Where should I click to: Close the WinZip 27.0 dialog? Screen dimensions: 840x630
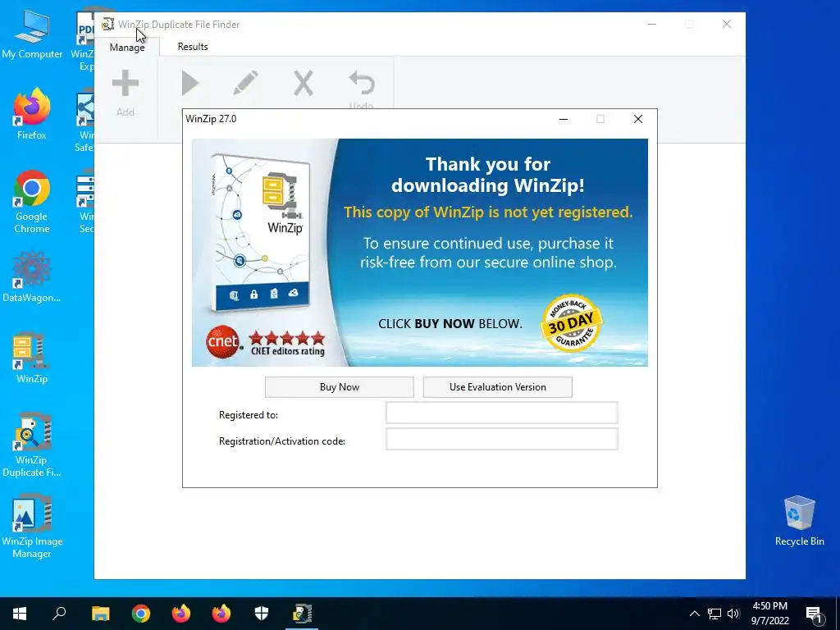tap(638, 119)
